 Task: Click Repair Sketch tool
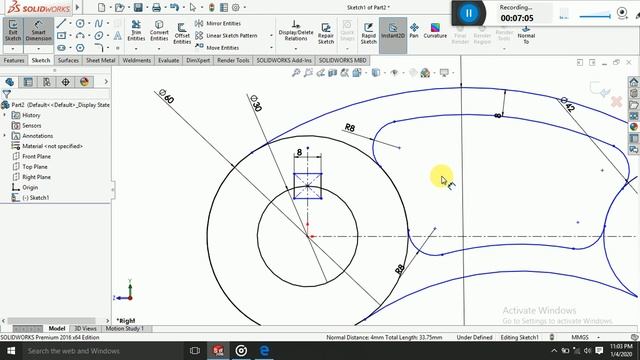tap(326, 33)
